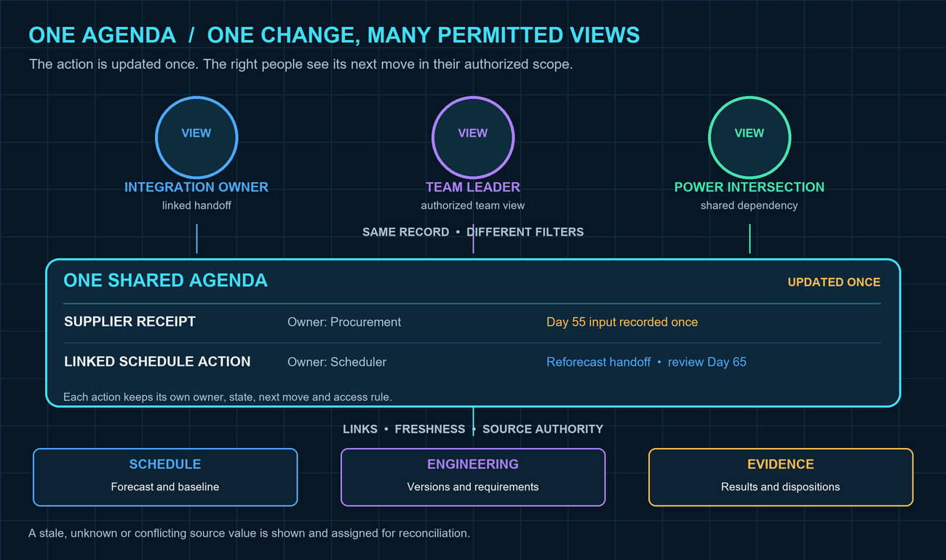Click 'LINKS • FRESHNESS • SOURCE AUTHORITY' text

click(473, 429)
